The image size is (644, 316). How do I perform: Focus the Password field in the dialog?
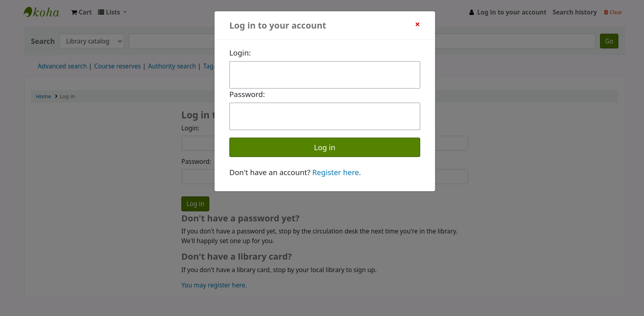[x=324, y=116]
